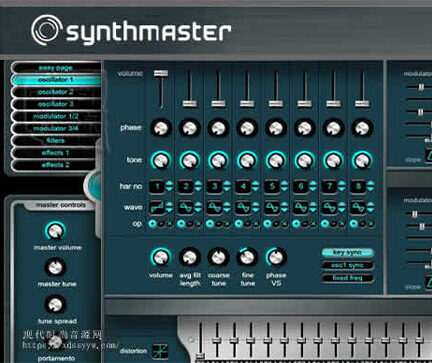Select the first op radio for harmonic 4
Screen dimensions: 432x363
pyautogui.click(x=239, y=224)
